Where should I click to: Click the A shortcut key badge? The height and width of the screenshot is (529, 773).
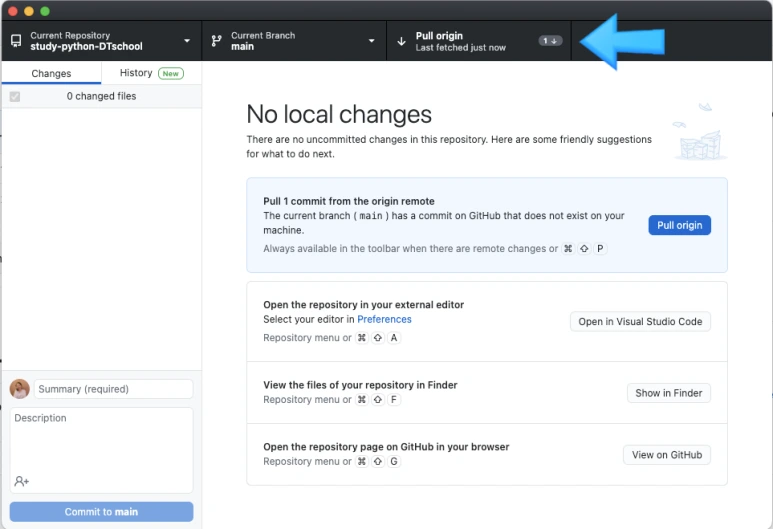coord(393,338)
